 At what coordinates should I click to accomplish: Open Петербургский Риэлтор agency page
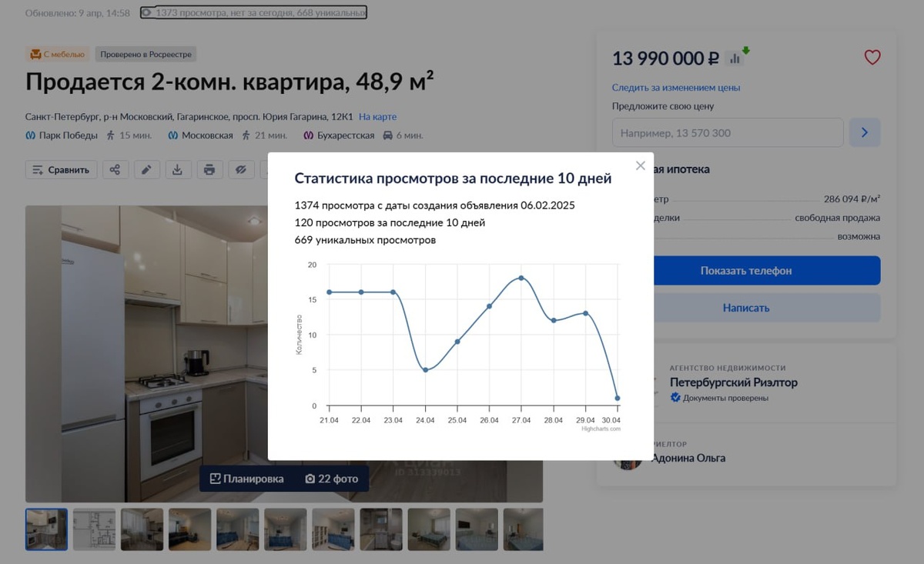(734, 382)
